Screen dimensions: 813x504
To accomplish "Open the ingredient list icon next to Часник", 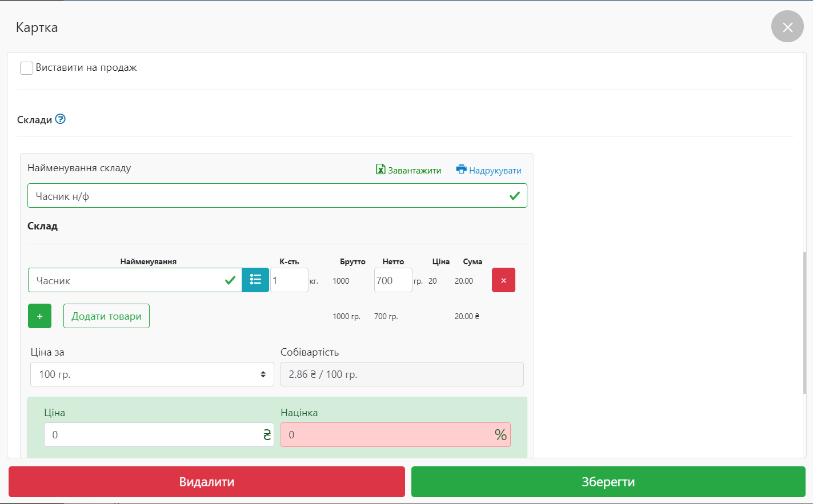I will (x=255, y=280).
